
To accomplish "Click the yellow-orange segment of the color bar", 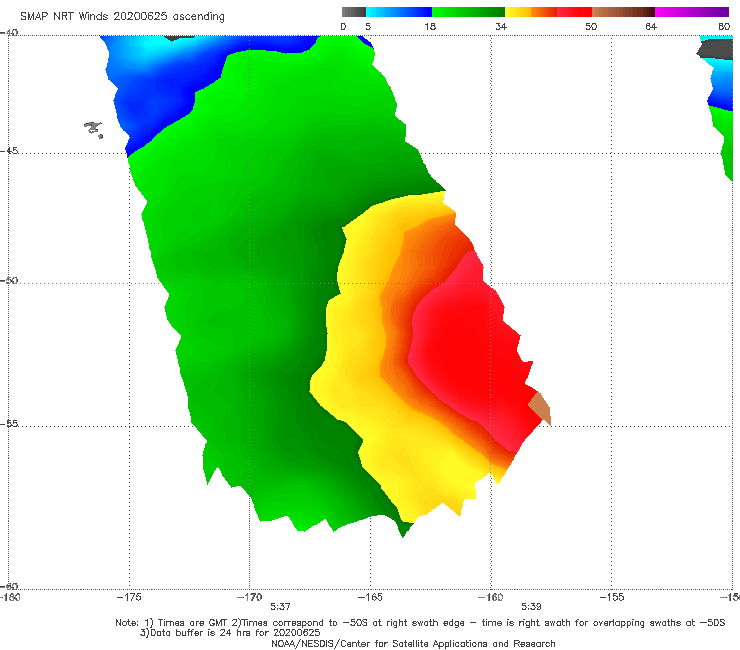I will click(531, 12).
